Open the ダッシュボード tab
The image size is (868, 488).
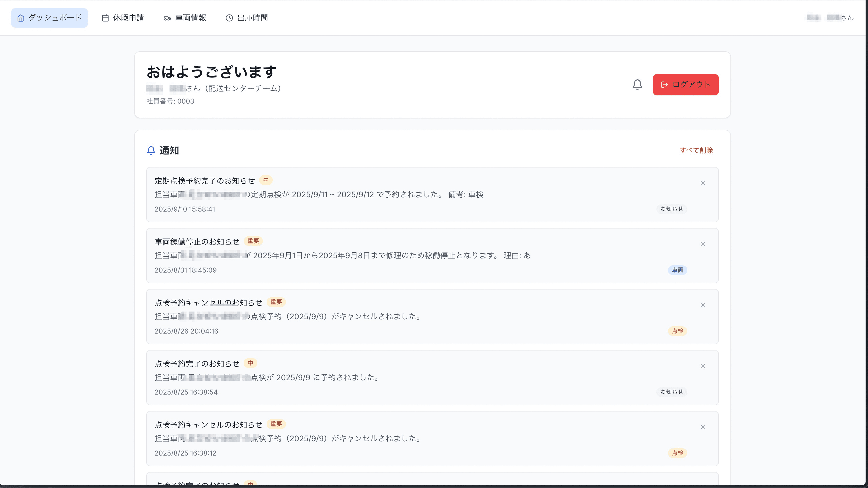(50, 18)
